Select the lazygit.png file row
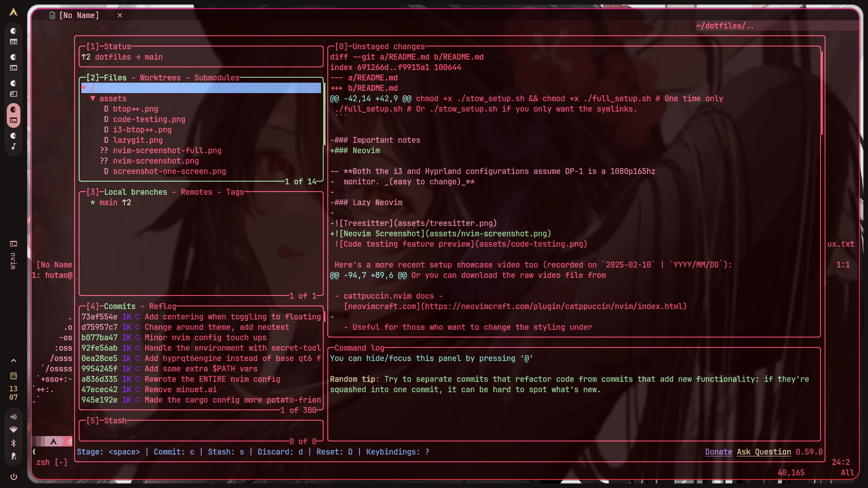 click(201, 140)
